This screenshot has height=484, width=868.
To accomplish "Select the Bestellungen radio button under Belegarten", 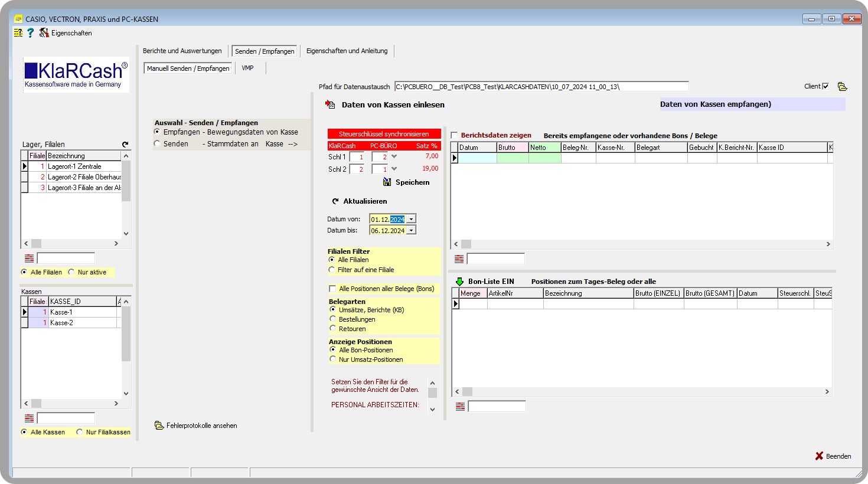I will tap(332, 319).
